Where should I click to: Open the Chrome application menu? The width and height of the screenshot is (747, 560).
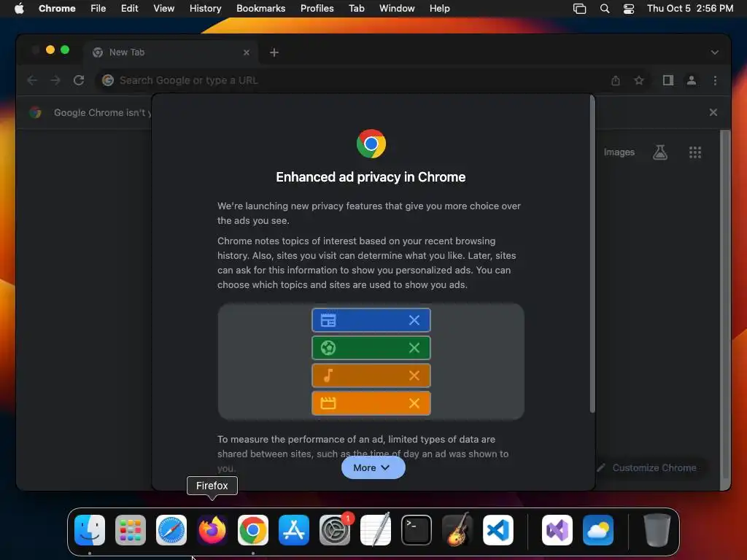tap(57, 9)
